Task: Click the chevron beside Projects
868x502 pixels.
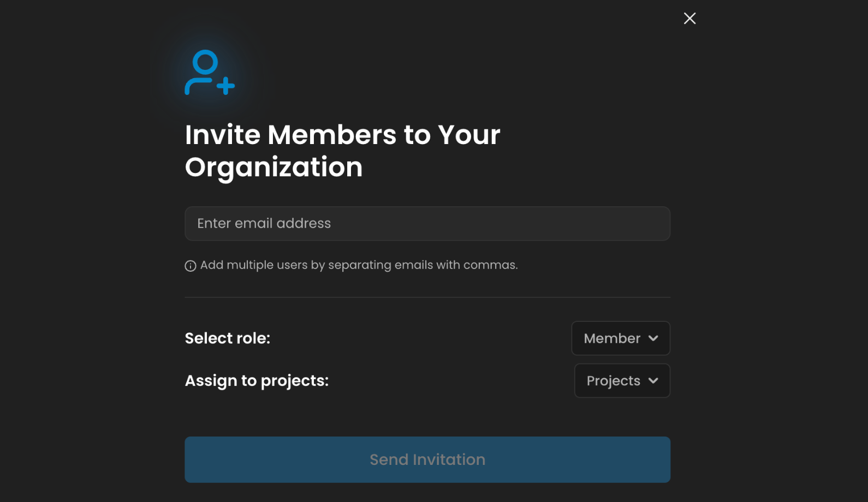Action: (x=653, y=381)
